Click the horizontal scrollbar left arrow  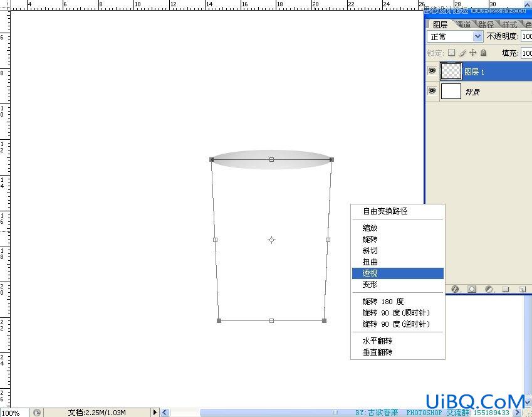(165, 413)
